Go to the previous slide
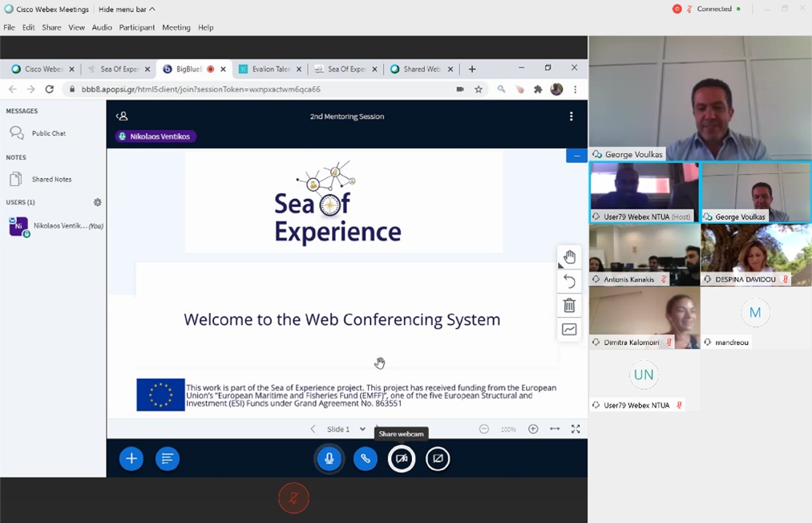This screenshot has height=523, width=812. point(313,429)
